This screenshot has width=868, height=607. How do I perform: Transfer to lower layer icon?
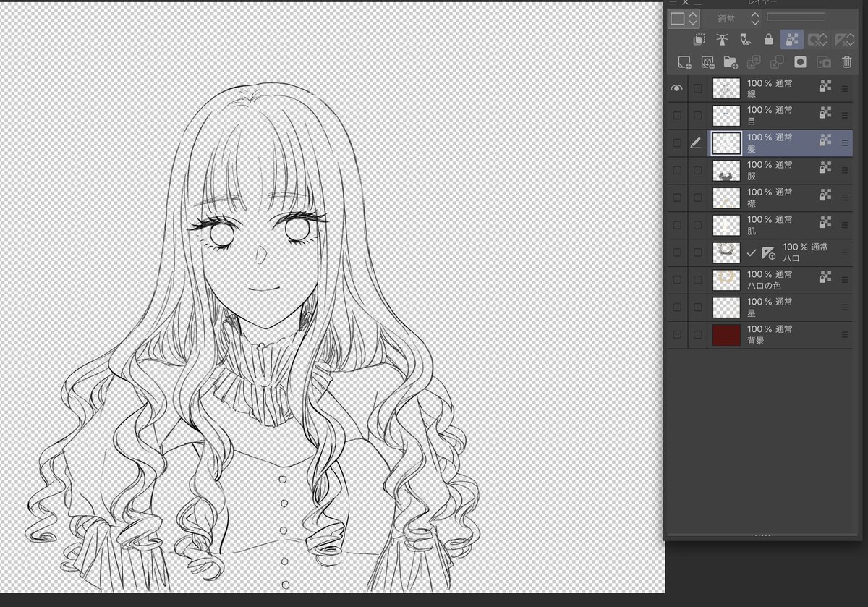pos(753,62)
